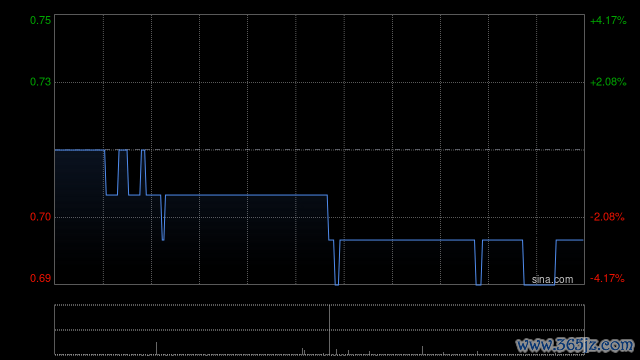Click the sina.com watermark text
This screenshot has width=640, height=360.
(x=552, y=280)
